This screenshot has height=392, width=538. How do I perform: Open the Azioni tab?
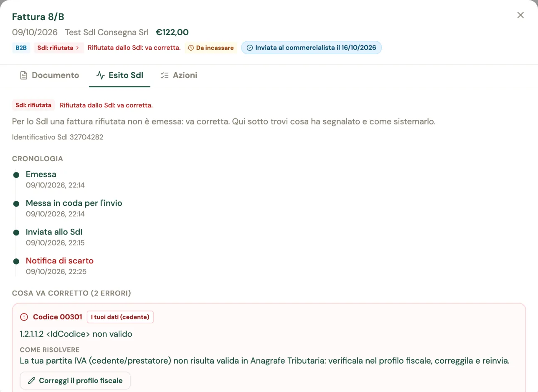tap(179, 76)
